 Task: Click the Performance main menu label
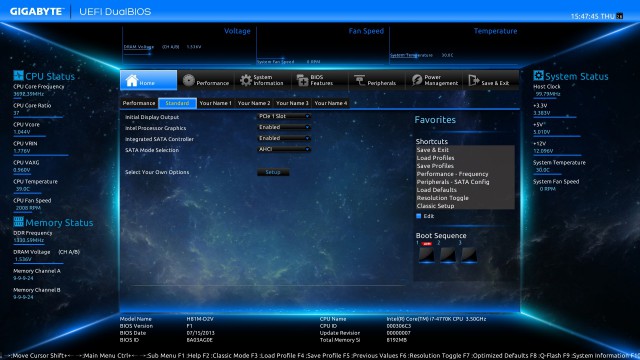click(x=213, y=83)
